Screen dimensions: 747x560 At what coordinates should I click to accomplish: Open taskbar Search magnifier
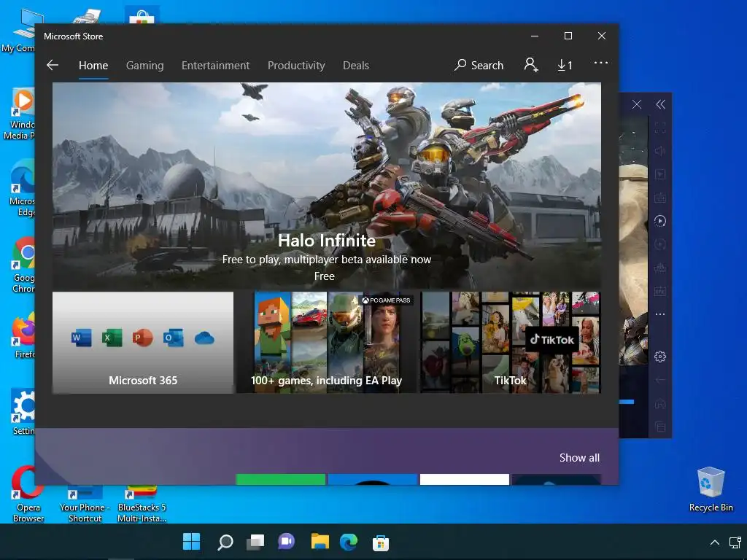pos(225,542)
